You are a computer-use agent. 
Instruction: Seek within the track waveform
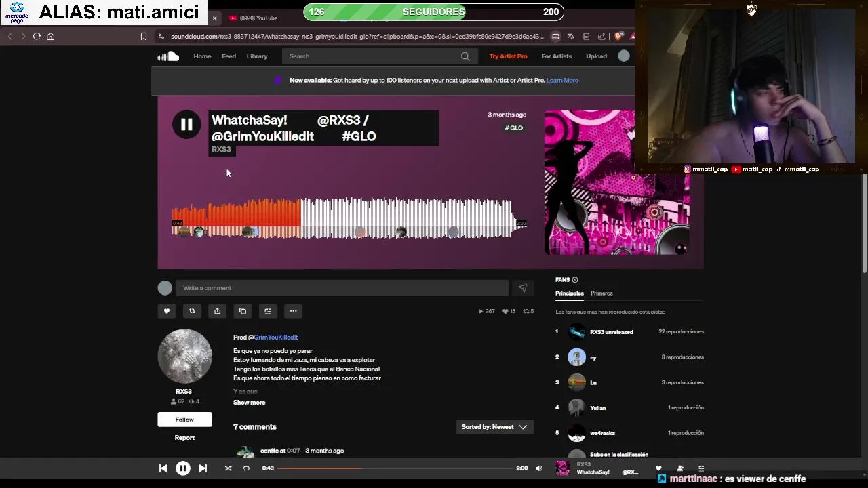[x=349, y=218]
